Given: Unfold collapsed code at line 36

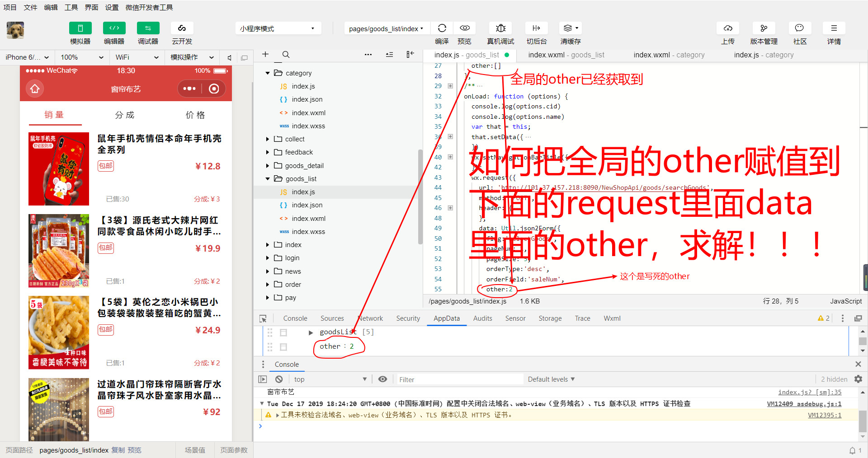Looking at the screenshot, I should [450, 136].
